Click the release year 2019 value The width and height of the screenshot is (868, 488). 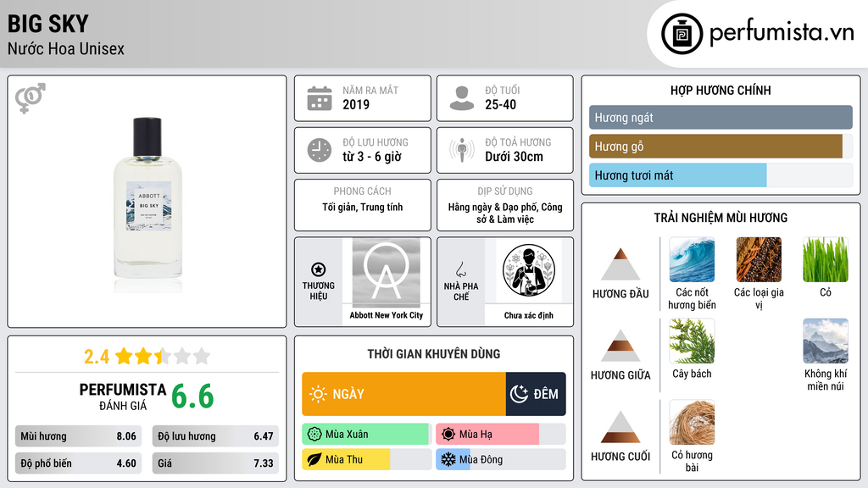[356, 104]
